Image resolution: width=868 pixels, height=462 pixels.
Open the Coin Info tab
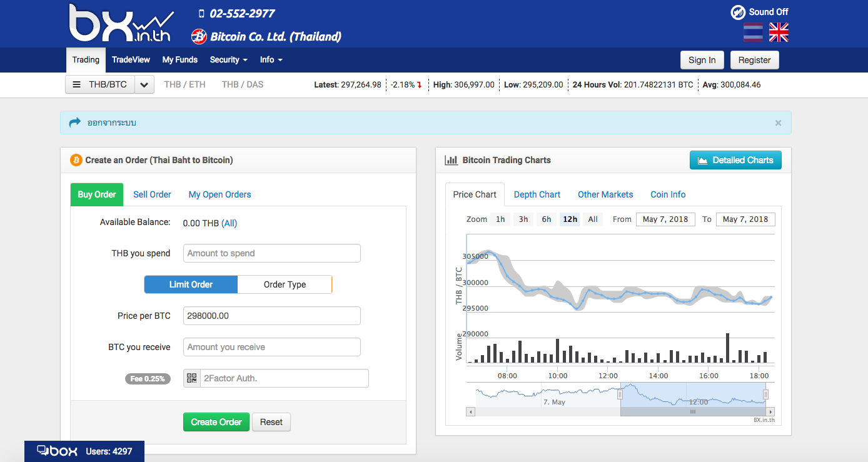(668, 194)
